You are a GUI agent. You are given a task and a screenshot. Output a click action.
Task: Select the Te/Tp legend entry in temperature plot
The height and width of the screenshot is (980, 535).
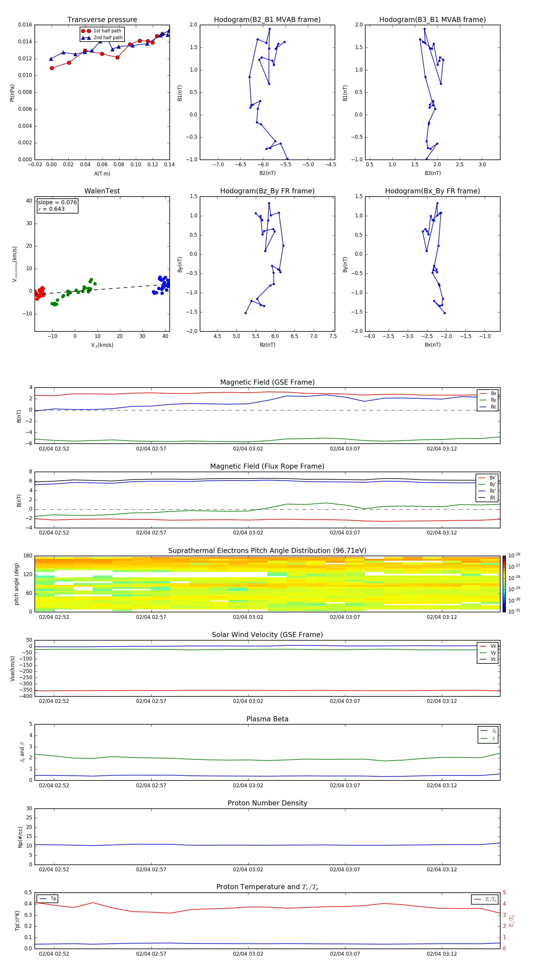pyautogui.click(x=485, y=899)
